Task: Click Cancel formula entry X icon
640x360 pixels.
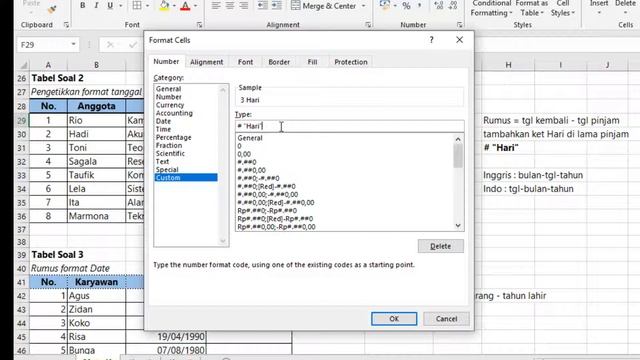Action: pyautogui.click(x=110, y=44)
